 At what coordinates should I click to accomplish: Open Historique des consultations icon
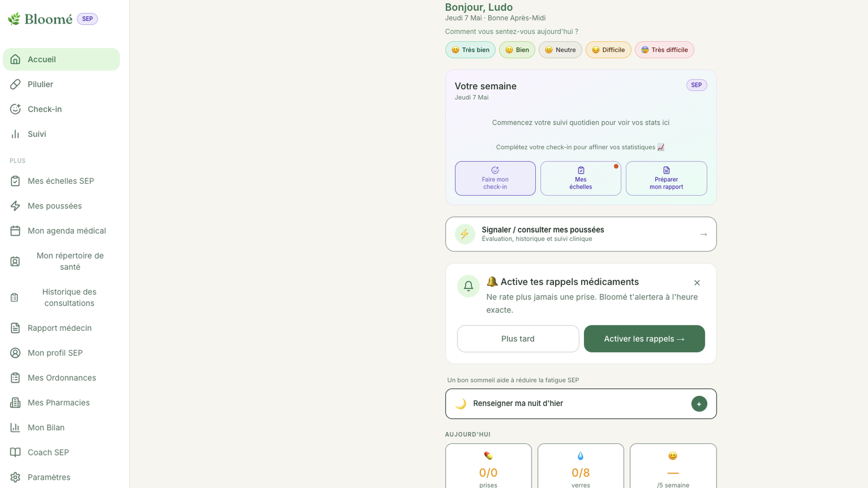pos(14,298)
